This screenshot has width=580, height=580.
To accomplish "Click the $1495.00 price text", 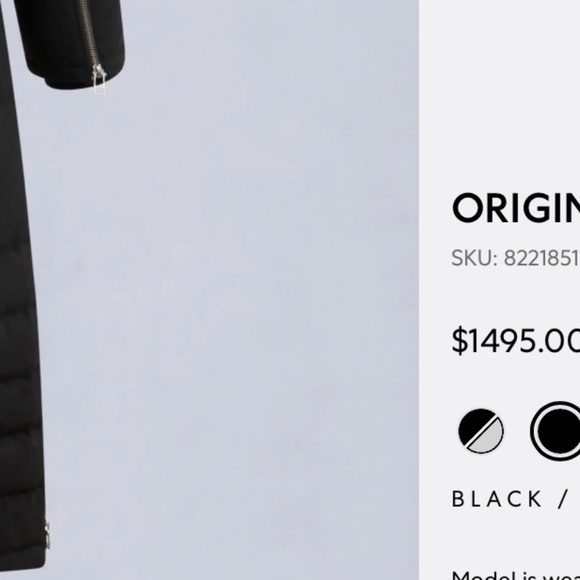I will pos(516,341).
